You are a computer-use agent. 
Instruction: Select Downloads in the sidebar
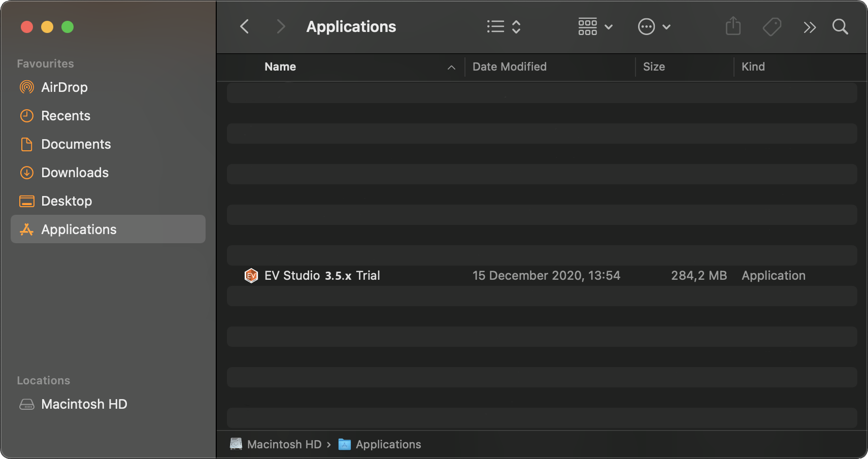click(x=75, y=173)
